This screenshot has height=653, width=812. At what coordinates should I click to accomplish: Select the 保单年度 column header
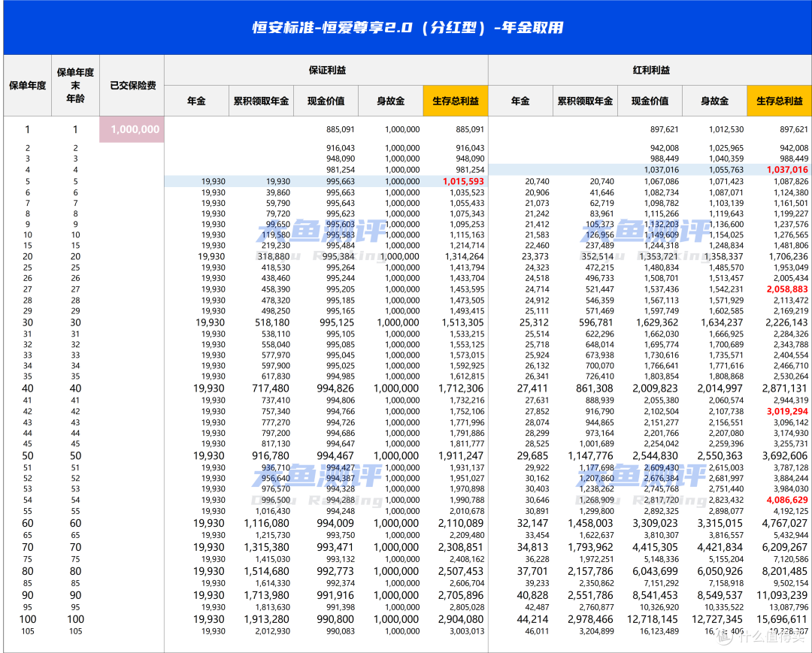(x=28, y=86)
